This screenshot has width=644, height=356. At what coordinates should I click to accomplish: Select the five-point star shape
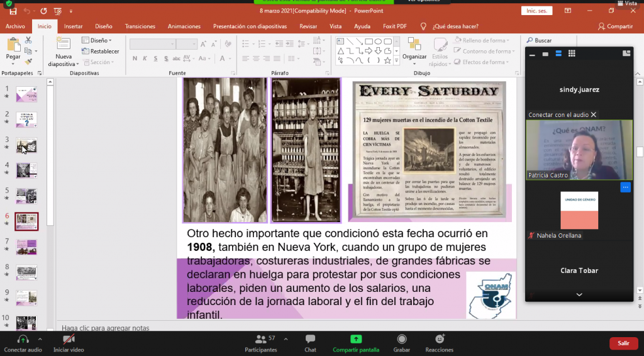click(x=387, y=60)
